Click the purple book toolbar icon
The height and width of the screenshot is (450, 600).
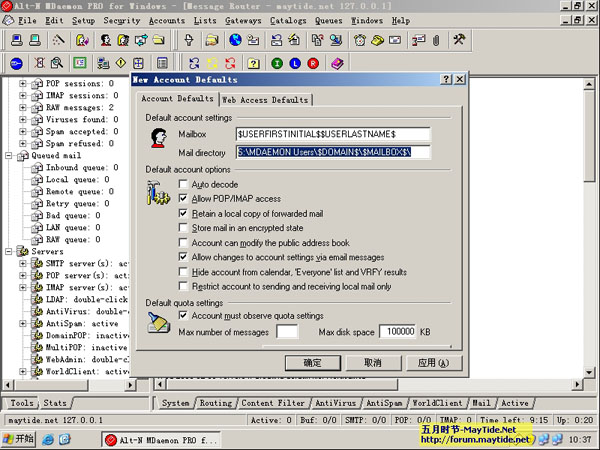pyautogui.click(x=337, y=63)
